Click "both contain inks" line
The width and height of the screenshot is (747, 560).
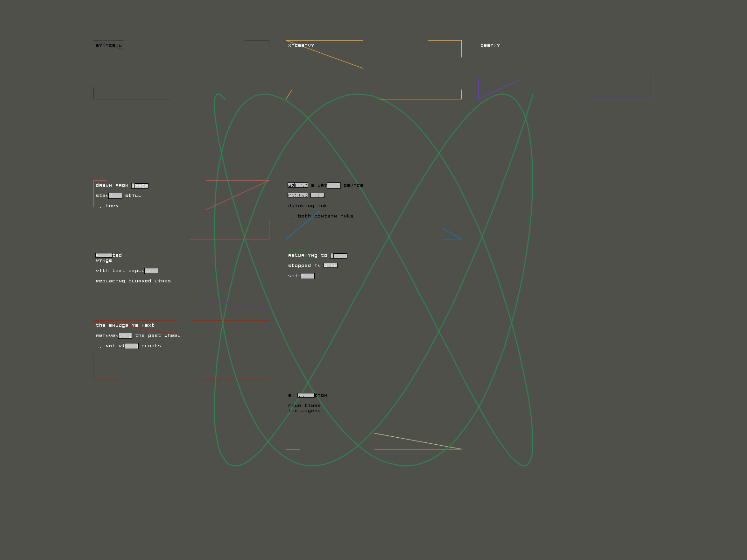point(325,216)
